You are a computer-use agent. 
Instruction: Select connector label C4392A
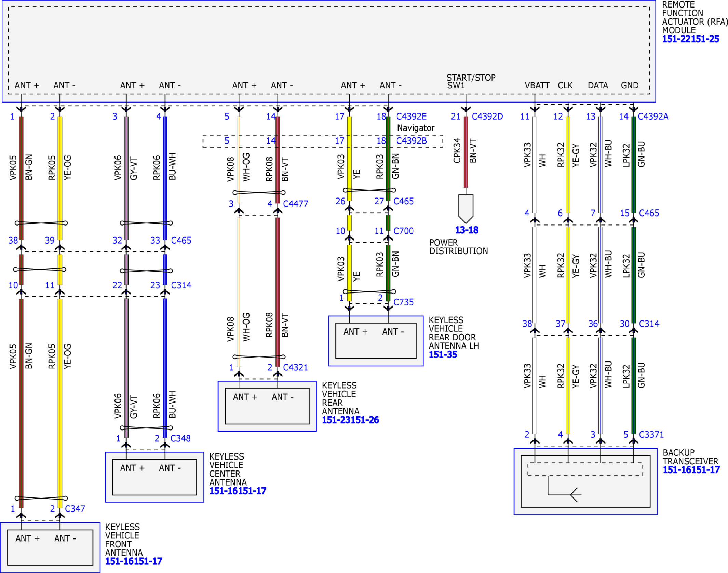[653, 117]
